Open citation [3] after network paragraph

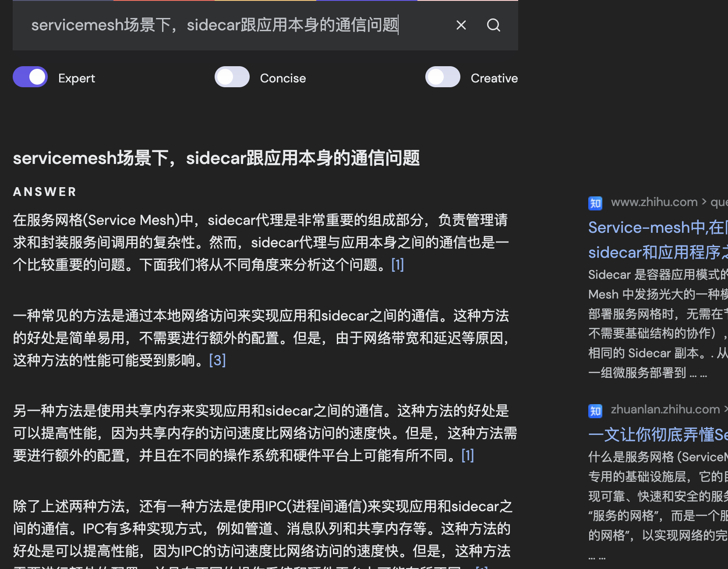tap(217, 360)
